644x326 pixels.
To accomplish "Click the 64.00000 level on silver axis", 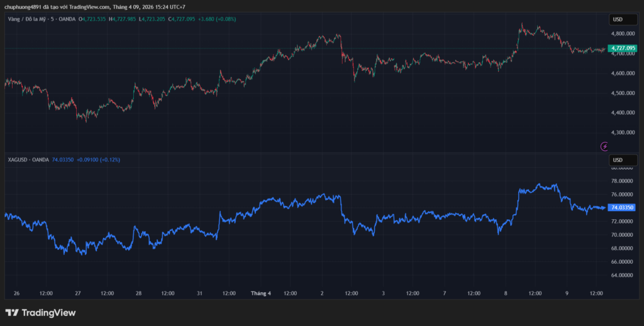I will 622,275.
